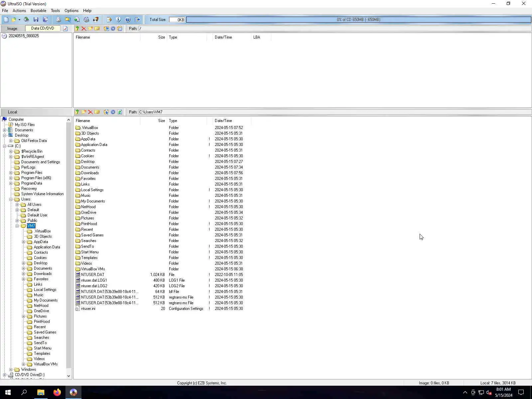
Task: Sort local file list by Date/Time header
Action: pyautogui.click(x=232, y=121)
